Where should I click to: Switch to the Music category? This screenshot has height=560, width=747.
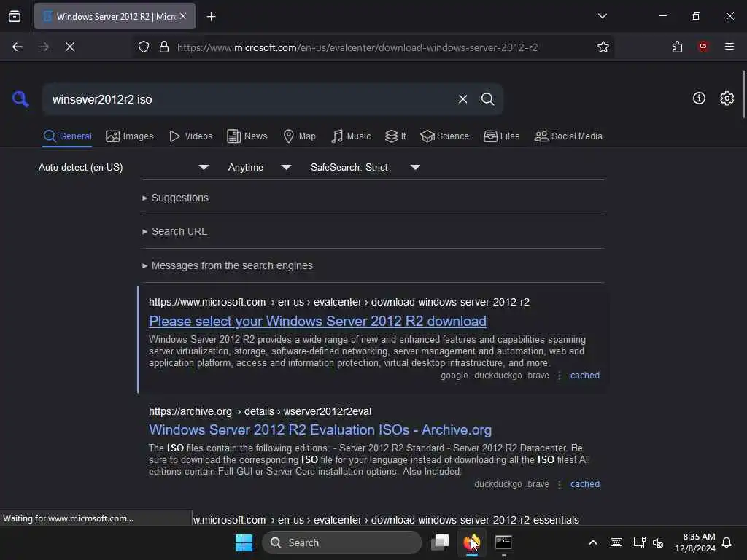pyautogui.click(x=351, y=136)
